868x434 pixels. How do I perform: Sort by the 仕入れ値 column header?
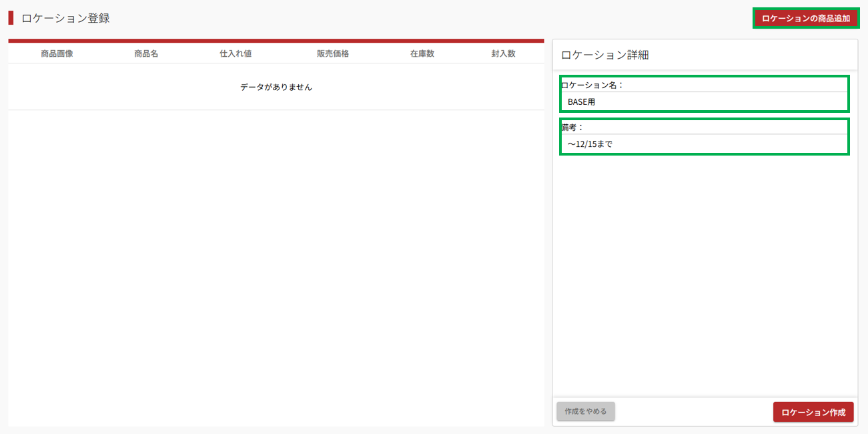(x=236, y=53)
